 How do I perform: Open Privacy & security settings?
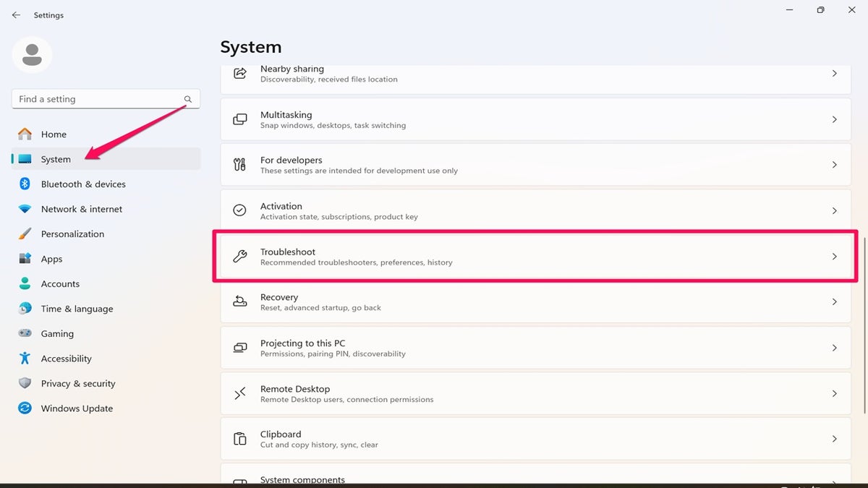tap(106, 383)
